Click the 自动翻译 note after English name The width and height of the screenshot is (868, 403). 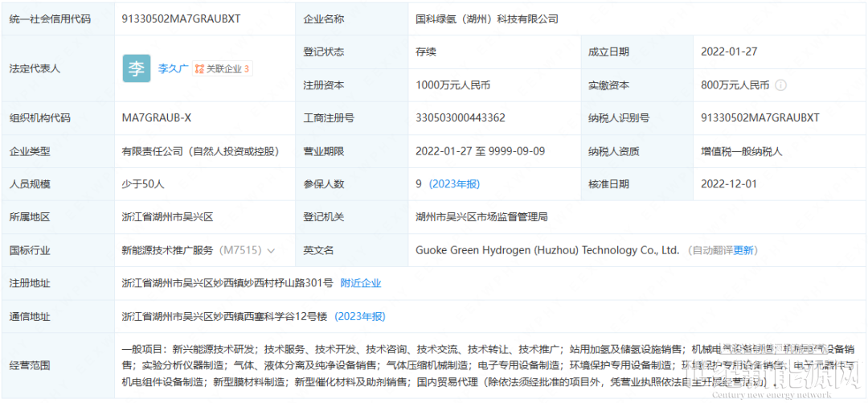tap(710, 250)
